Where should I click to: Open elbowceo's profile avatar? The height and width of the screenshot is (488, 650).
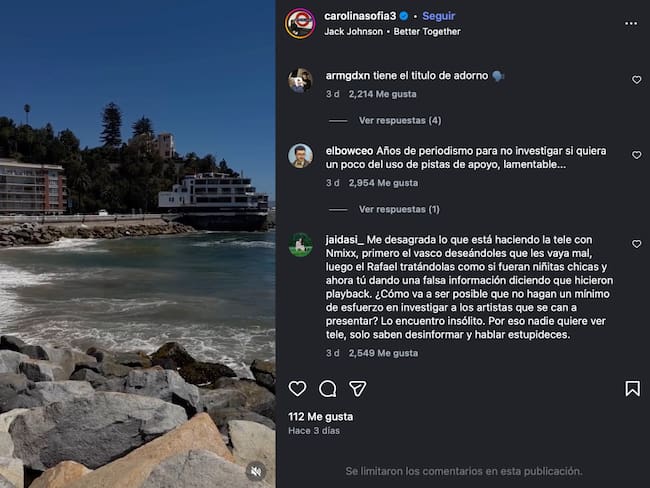click(x=300, y=156)
